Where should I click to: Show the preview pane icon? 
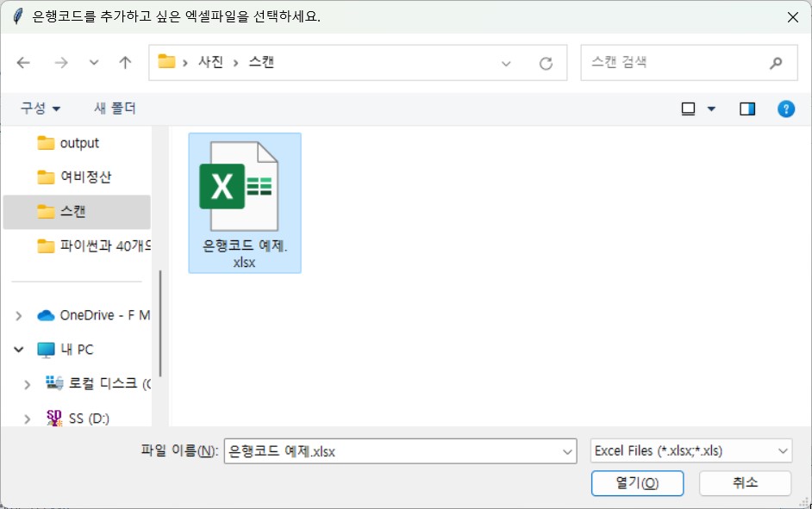click(x=748, y=108)
